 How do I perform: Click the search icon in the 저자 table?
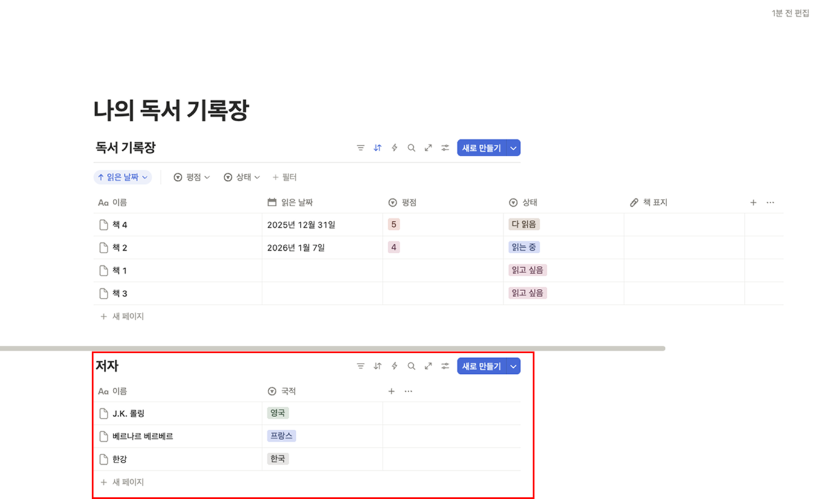tap(411, 366)
